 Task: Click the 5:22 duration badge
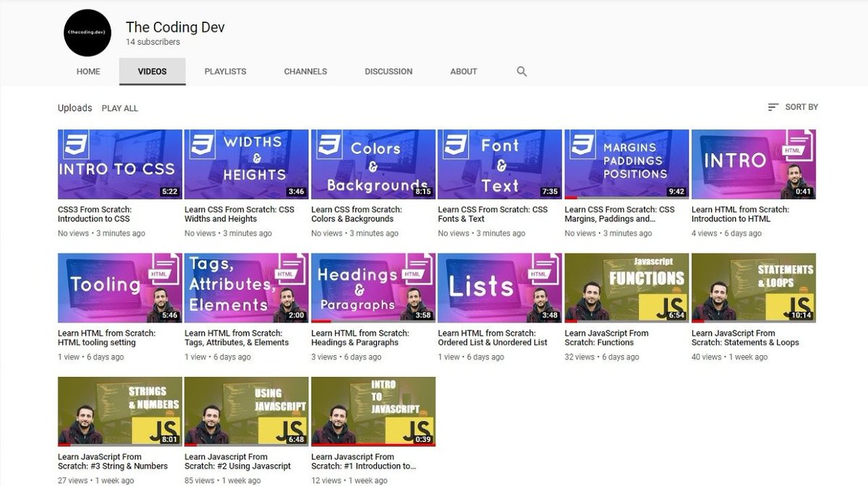click(x=169, y=192)
